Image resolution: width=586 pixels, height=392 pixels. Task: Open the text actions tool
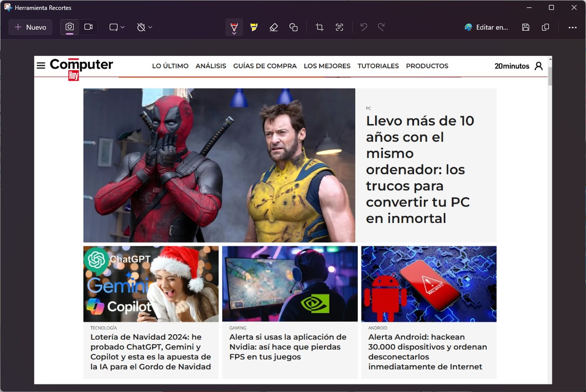coord(339,27)
